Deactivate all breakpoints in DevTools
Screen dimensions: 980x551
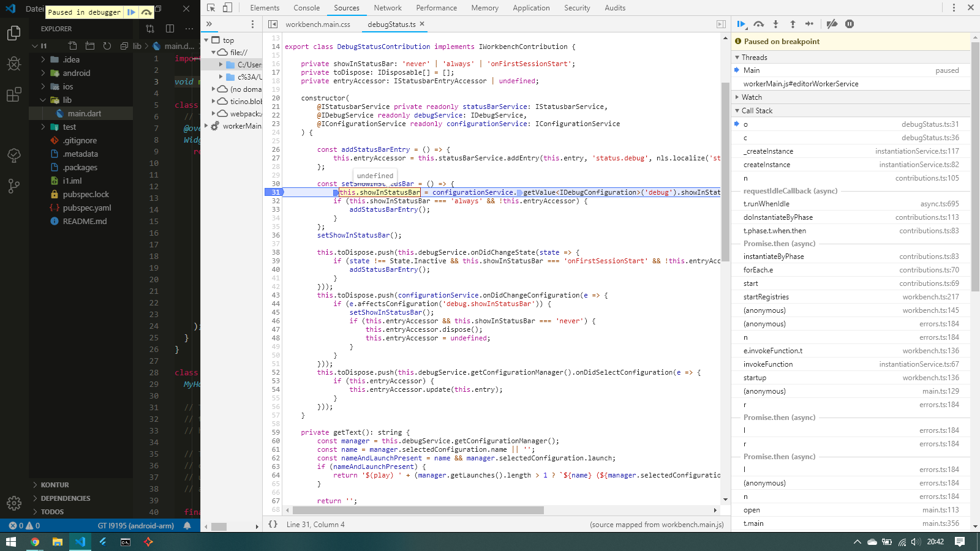(x=832, y=24)
